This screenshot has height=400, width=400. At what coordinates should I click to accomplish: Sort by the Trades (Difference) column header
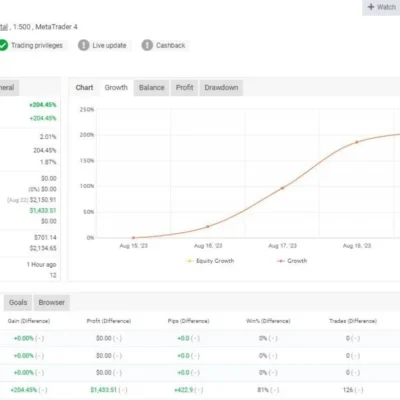tap(353, 321)
